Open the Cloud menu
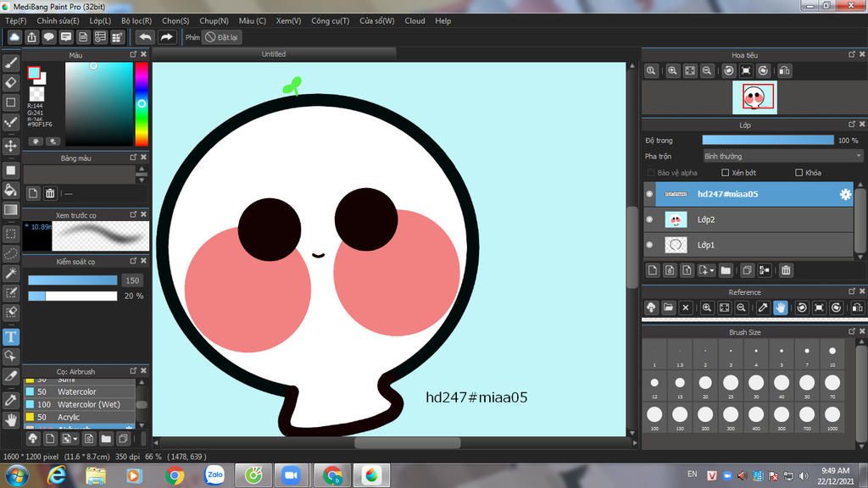 click(x=415, y=21)
